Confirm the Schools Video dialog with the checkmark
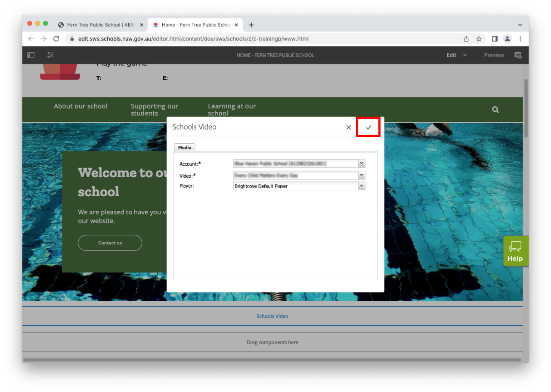The width and height of the screenshot is (551, 392). [368, 127]
